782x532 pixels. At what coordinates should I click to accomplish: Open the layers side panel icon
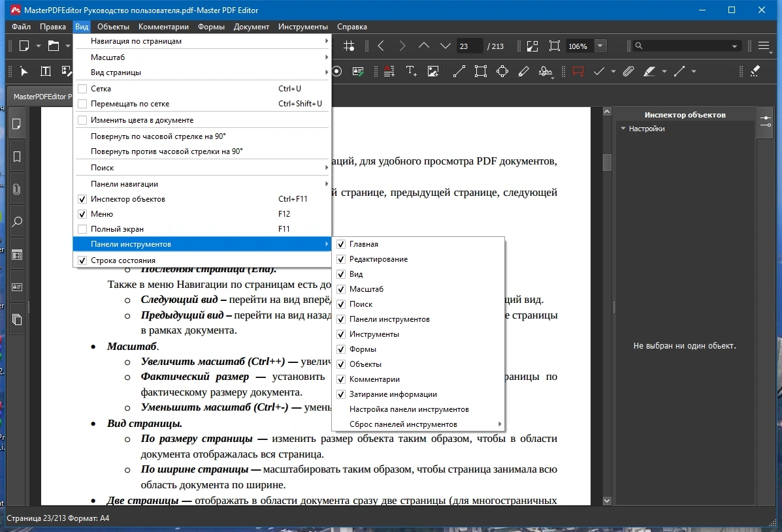17,319
